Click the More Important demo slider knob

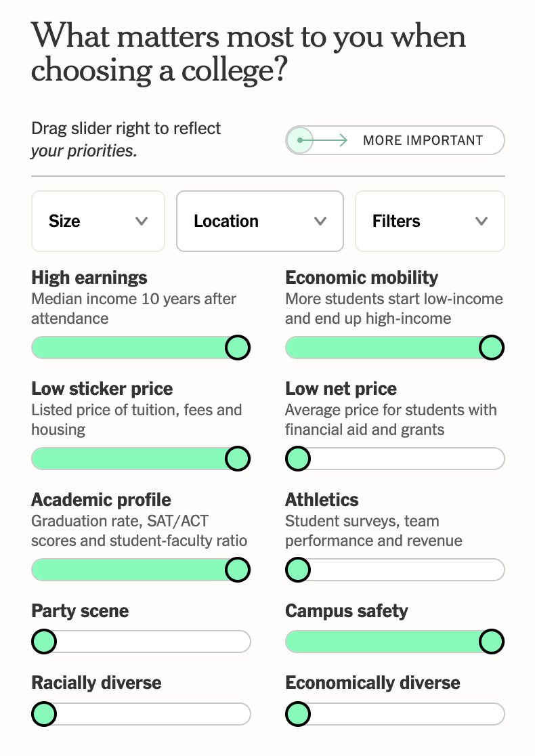coord(299,141)
